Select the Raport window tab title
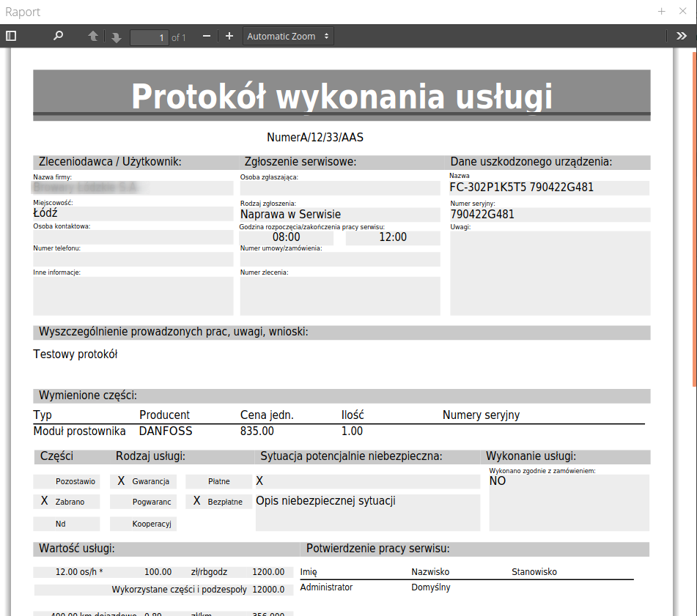Image resolution: width=697 pixels, height=616 pixels. tap(22, 12)
